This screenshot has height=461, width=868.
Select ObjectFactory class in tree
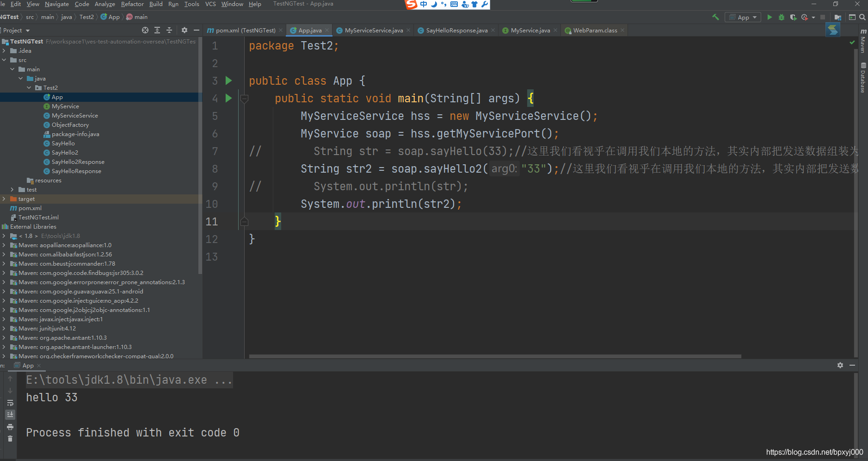point(70,125)
